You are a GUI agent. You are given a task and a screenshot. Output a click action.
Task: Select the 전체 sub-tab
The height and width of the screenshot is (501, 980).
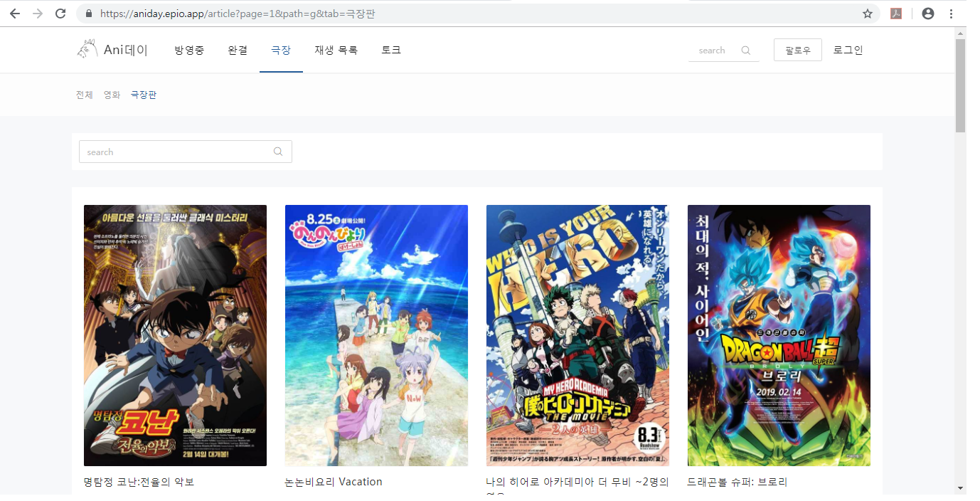[x=85, y=95]
